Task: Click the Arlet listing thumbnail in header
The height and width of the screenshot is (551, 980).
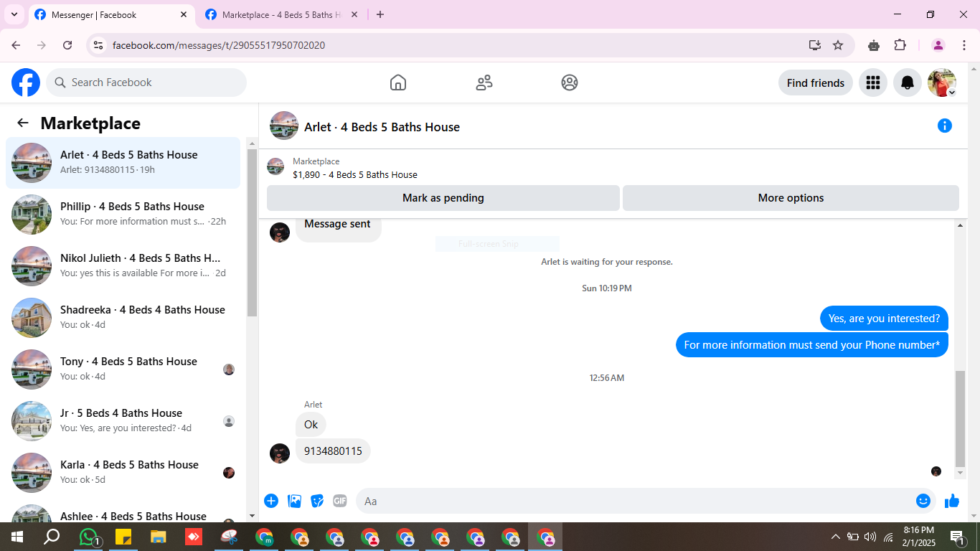Action: coord(284,126)
